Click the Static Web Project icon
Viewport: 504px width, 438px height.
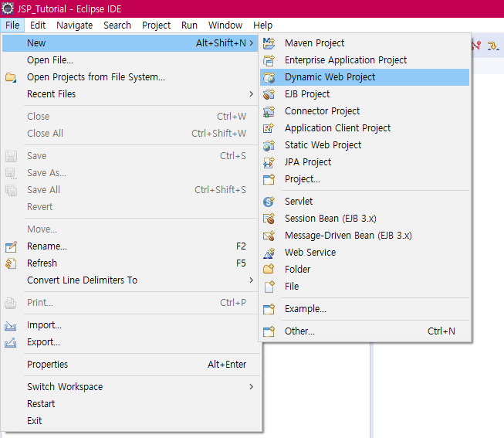269,145
